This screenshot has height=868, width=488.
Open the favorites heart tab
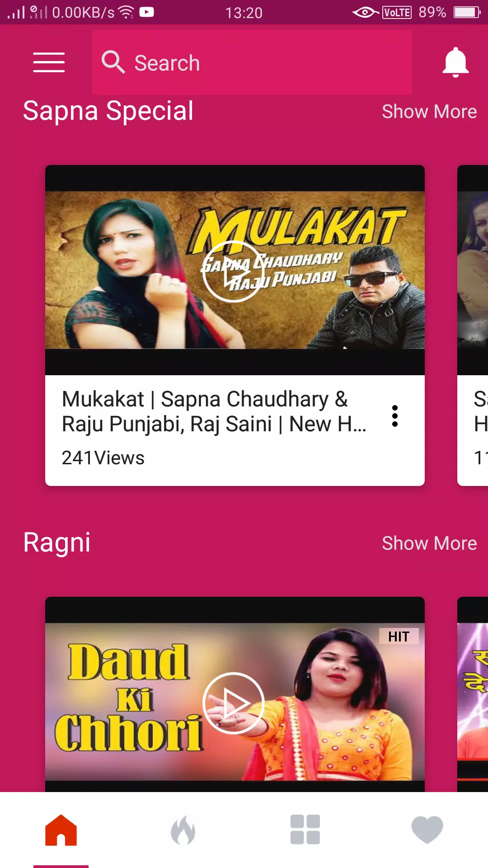(x=427, y=830)
